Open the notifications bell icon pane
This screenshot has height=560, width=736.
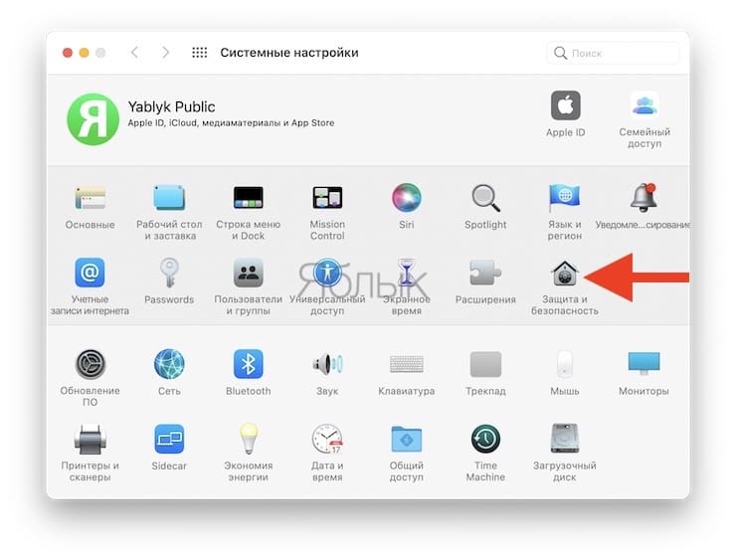point(644,198)
